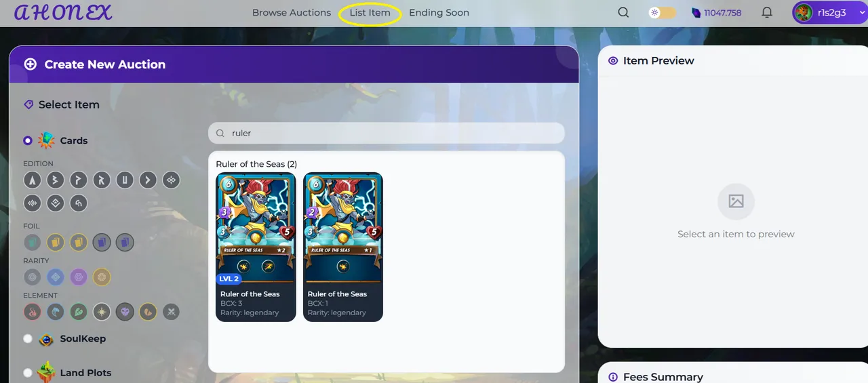Click the 11047.758 token balance
This screenshot has width=868, height=383.
click(x=717, y=12)
